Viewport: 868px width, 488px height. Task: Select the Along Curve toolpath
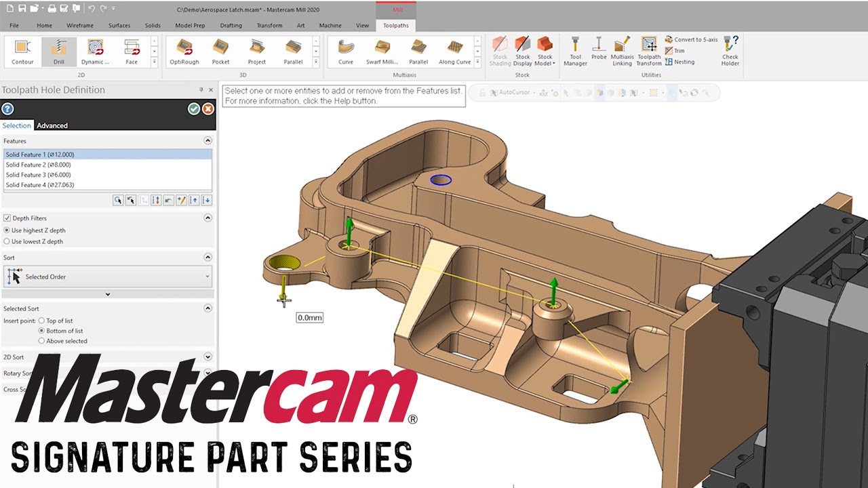[455, 52]
